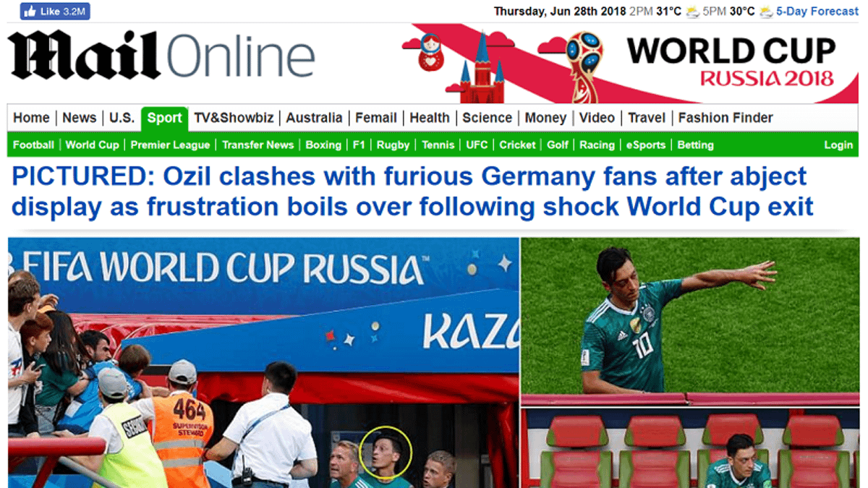This screenshot has height=488, width=868.
Task: Click the 5PM weather cloud icon
Action: (766, 12)
